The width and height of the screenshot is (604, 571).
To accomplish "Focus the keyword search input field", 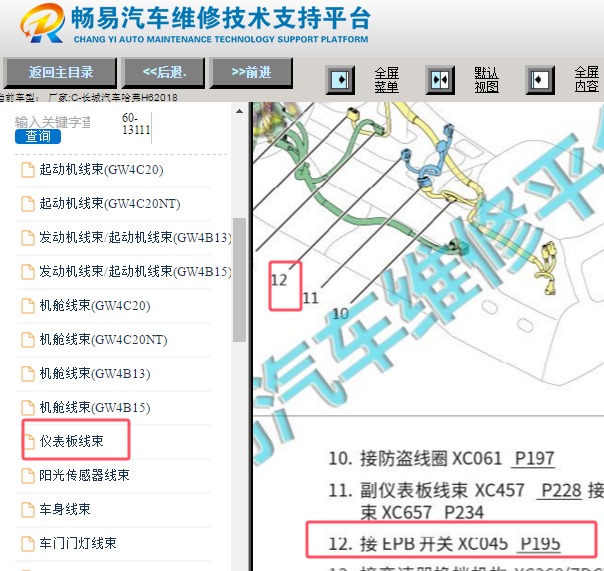I will (53, 122).
